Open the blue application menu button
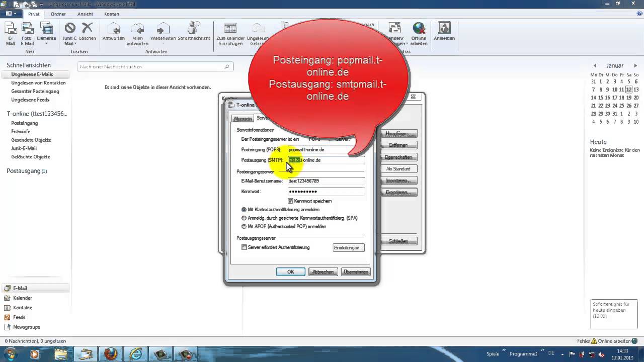 [x=11, y=14]
